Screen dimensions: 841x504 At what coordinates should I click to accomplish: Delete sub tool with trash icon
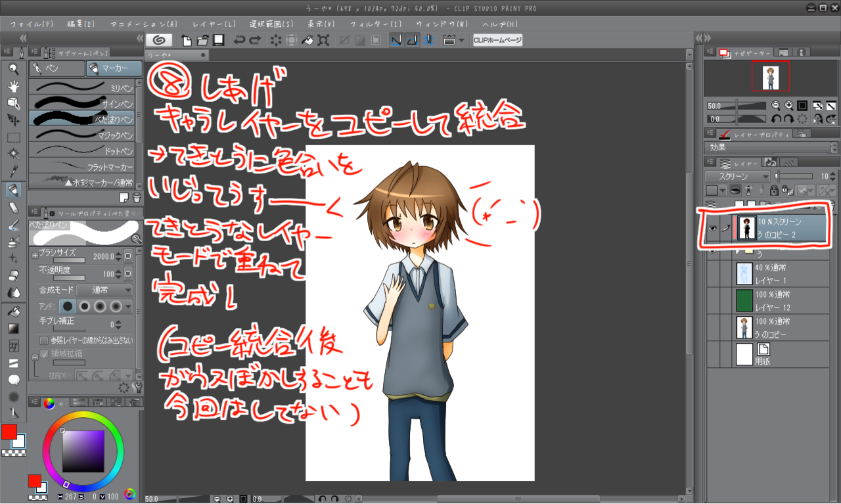[137, 197]
